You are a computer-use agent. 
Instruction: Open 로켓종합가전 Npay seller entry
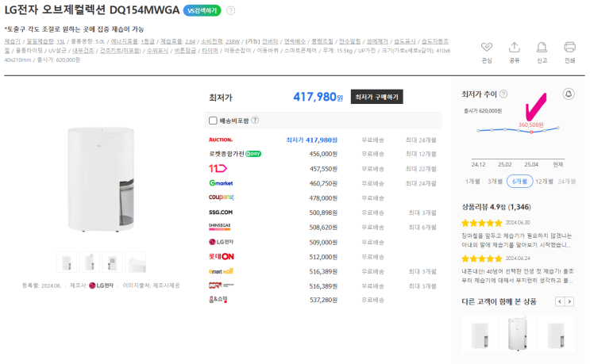coord(235,154)
